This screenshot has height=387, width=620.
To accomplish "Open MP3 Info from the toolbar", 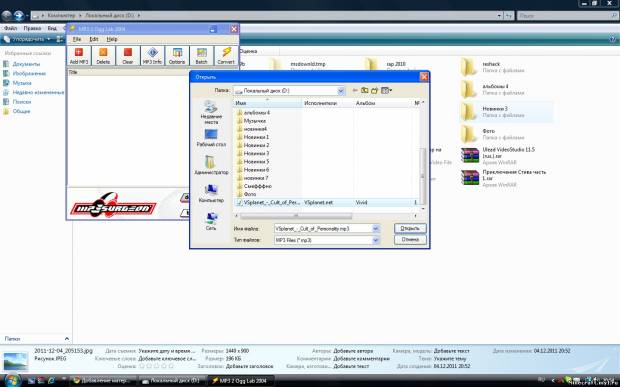I will [x=152, y=56].
